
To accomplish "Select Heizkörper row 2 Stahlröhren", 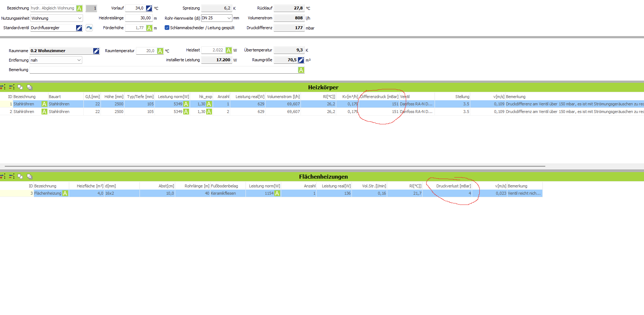I will point(24,112).
